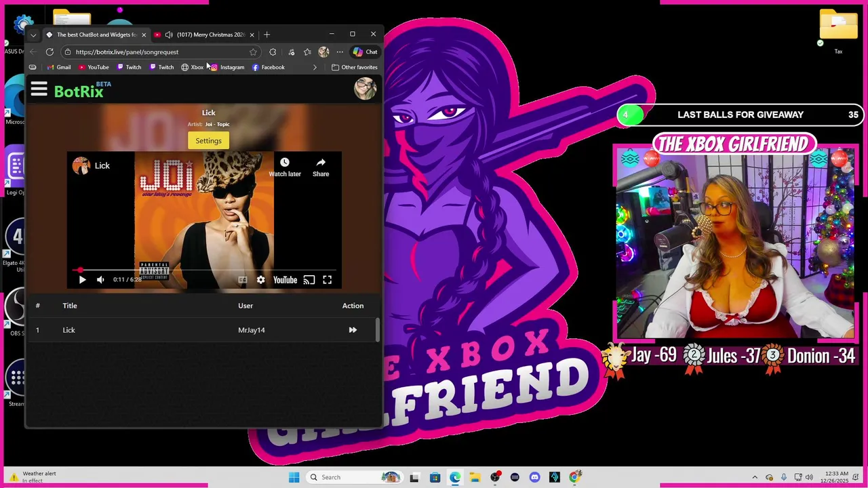Open the Facebook bookmark
This screenshot has height=488, width=868.
click(268, 67)
